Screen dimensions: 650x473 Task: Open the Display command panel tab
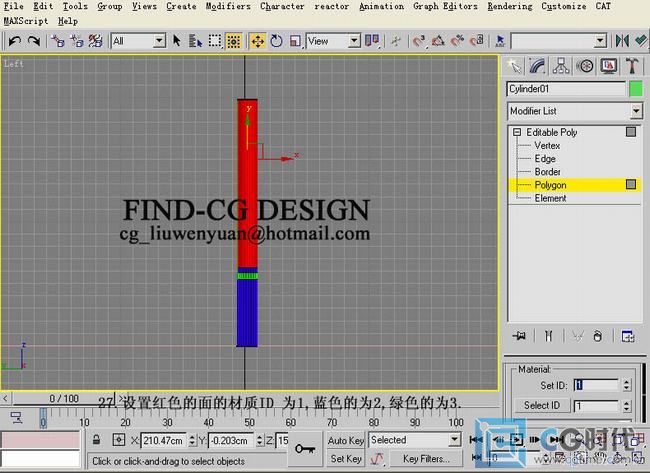(x=608, y=66)
